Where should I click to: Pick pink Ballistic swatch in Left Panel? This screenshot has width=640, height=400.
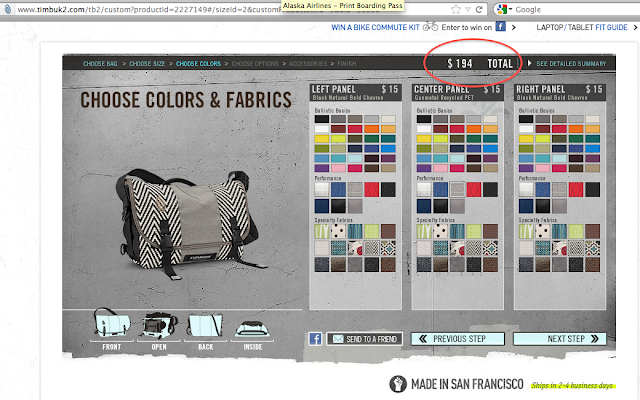[338, 168]
